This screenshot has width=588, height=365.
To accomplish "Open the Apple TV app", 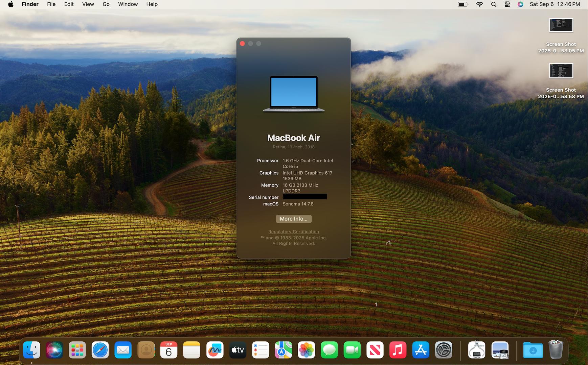I will tap(238, 350).
